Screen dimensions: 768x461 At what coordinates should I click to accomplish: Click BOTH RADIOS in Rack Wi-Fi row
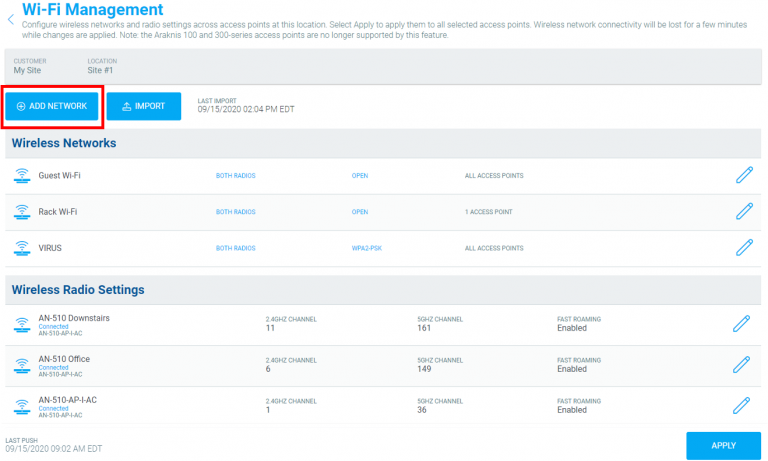(236, 212)
